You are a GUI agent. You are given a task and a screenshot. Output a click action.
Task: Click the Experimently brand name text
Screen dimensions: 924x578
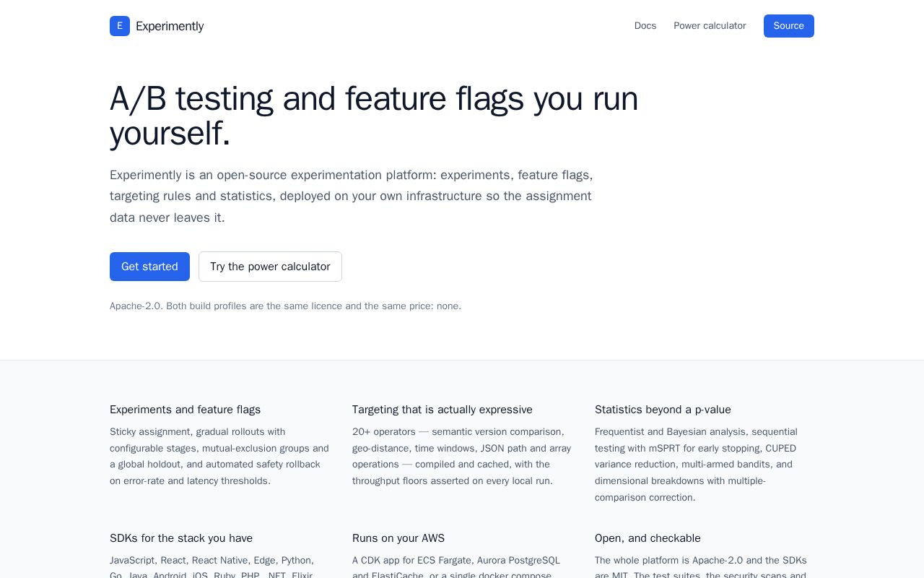pyautogui.click(x=170, y=26)
